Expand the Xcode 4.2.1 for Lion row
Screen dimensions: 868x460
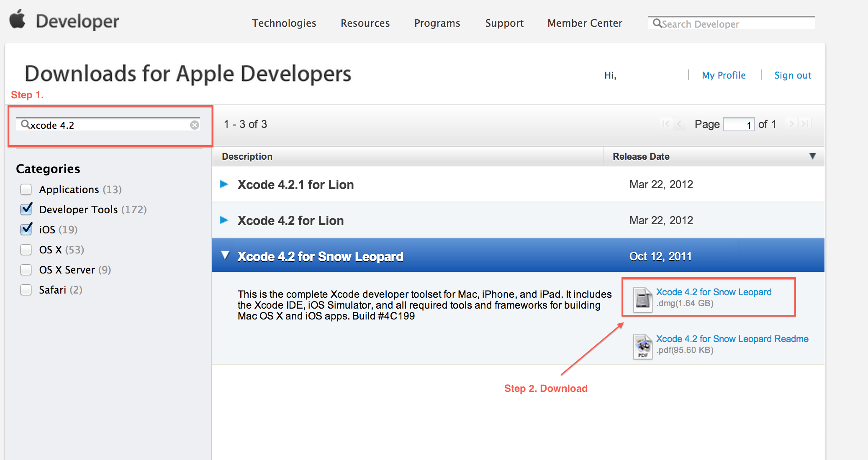[224, 184]
